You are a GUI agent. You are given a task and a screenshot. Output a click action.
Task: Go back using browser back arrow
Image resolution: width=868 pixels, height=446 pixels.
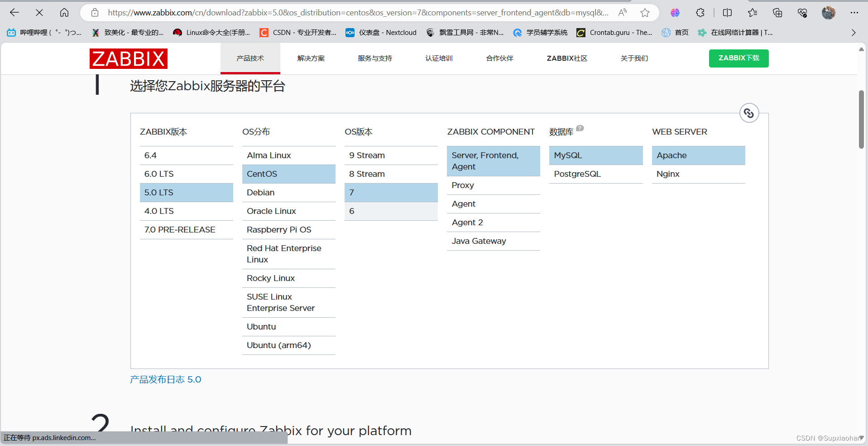click(x=14, y=13)
